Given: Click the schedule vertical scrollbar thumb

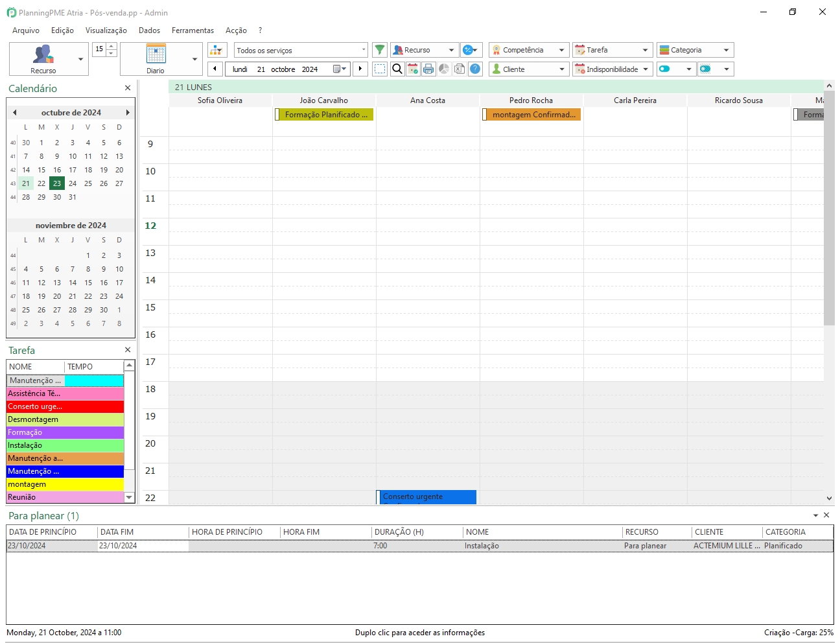Looking at the screenshot, I should click(829, 207).
